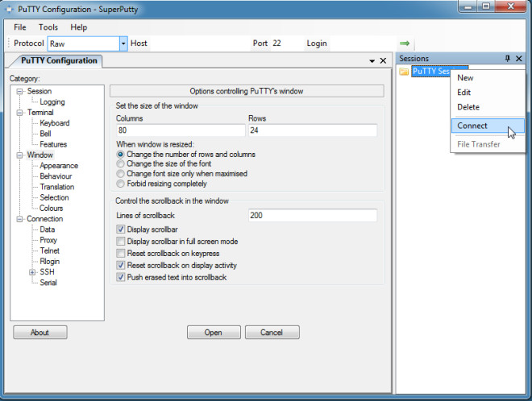Select Session in the category tree

pos(39,91)
